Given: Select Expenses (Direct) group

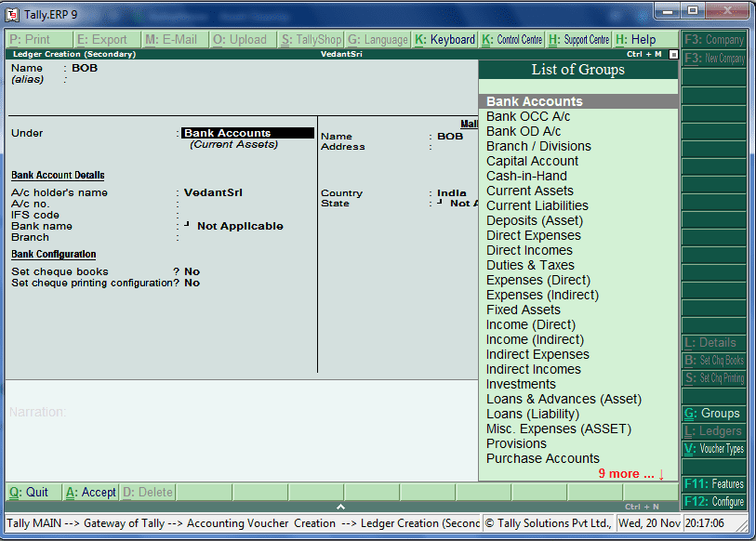Looking at the screenshot, I should click(578, 280).
